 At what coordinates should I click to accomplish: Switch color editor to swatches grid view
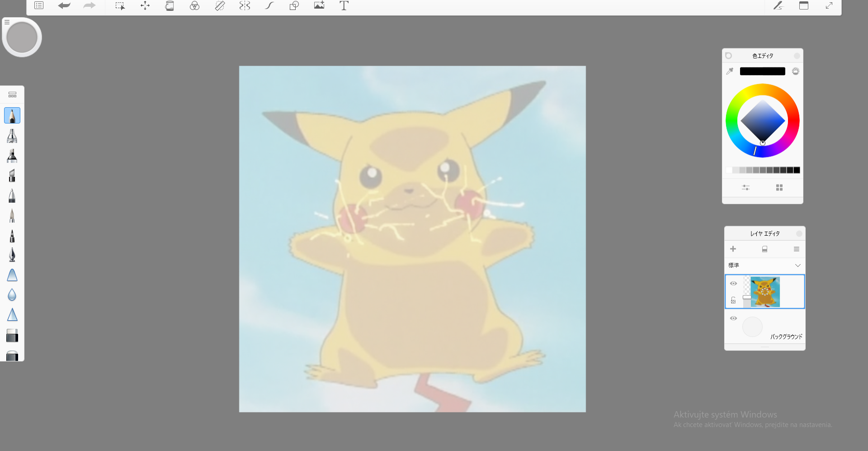tap(779, 187)
